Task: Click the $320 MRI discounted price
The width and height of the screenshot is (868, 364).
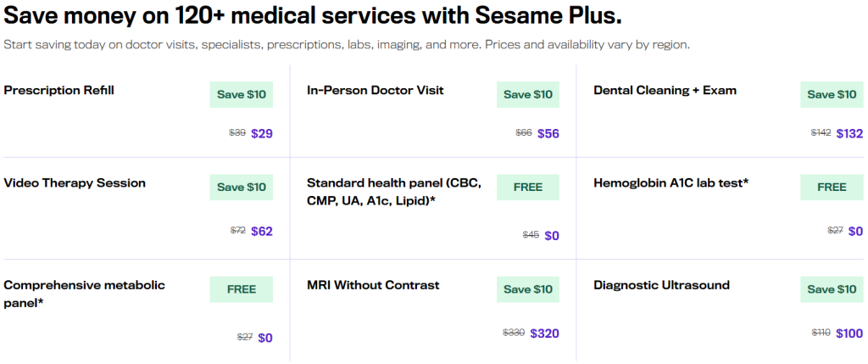Action: pyautogui.click(x=545, y=333)
